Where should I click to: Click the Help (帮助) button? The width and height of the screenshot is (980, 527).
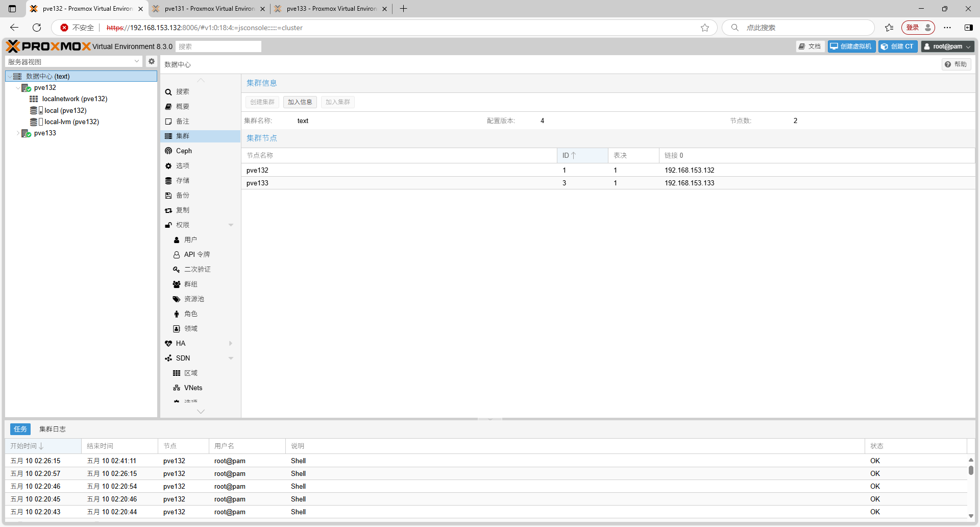click(x=956, y=64)
